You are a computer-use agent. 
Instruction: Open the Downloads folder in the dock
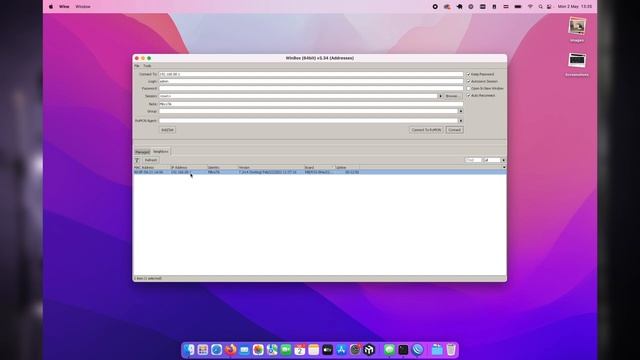click(x=437, y=350)
